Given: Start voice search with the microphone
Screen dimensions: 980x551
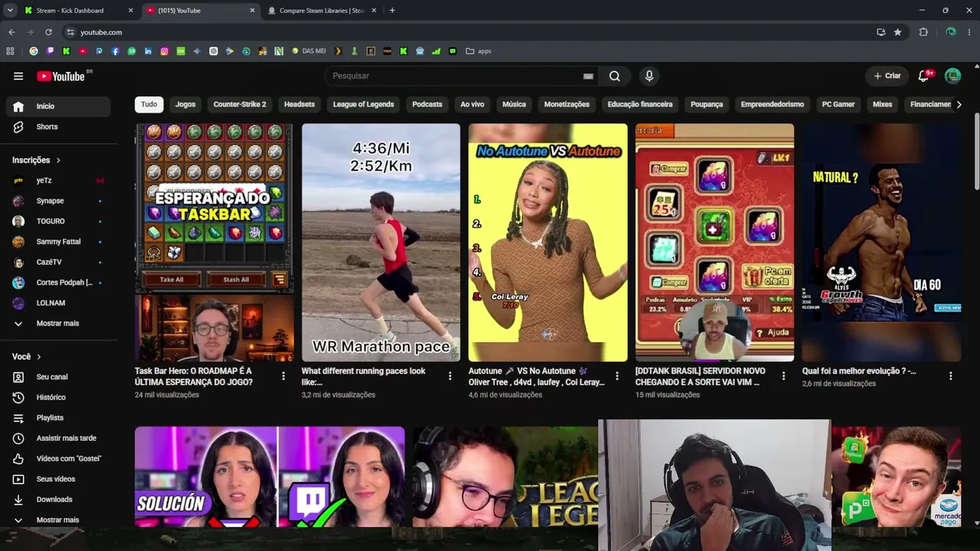Looking at the screenshot, I should click(x=649, y=76).
